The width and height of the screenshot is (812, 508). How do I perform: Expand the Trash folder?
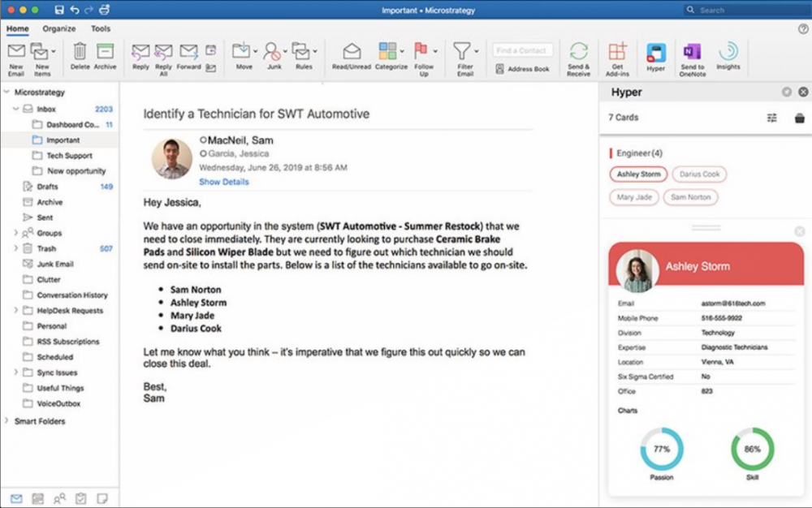pos(15,248)
